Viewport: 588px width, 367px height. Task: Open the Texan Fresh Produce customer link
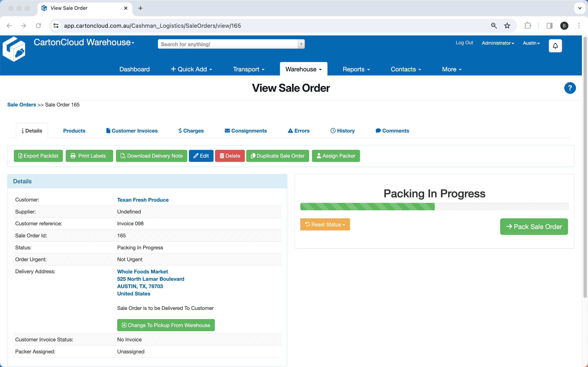point(143,200)
